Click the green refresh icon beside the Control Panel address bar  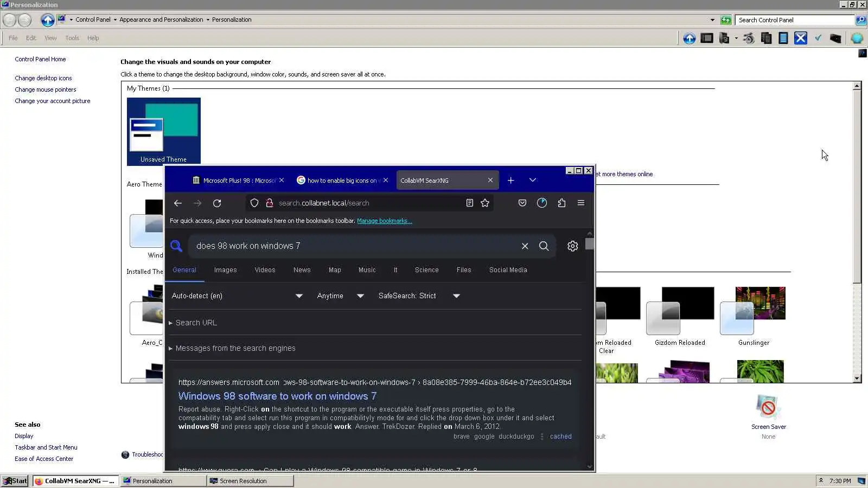coord(726,20)
